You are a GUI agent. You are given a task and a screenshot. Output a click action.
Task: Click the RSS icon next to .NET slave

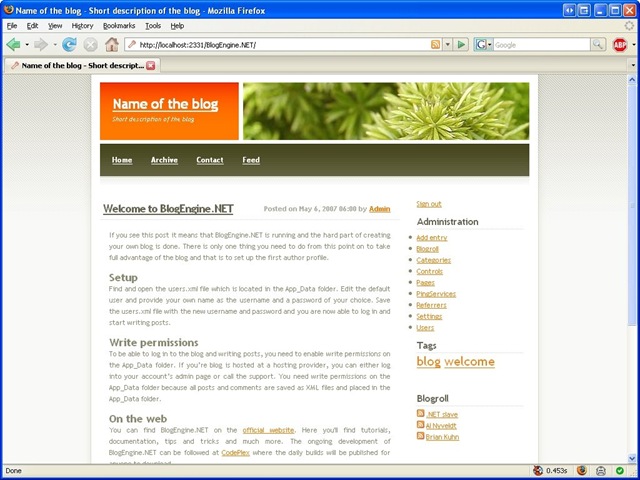click(420, 413)
